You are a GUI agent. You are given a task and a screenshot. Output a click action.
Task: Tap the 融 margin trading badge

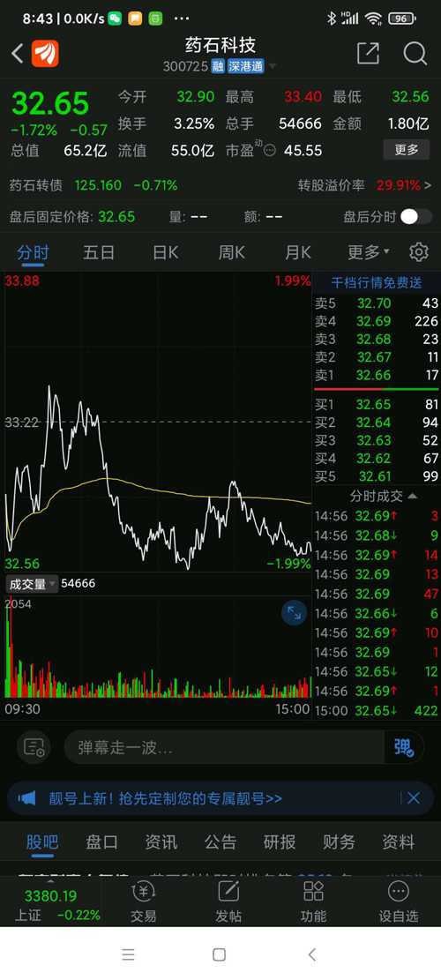tap(217, 67)
